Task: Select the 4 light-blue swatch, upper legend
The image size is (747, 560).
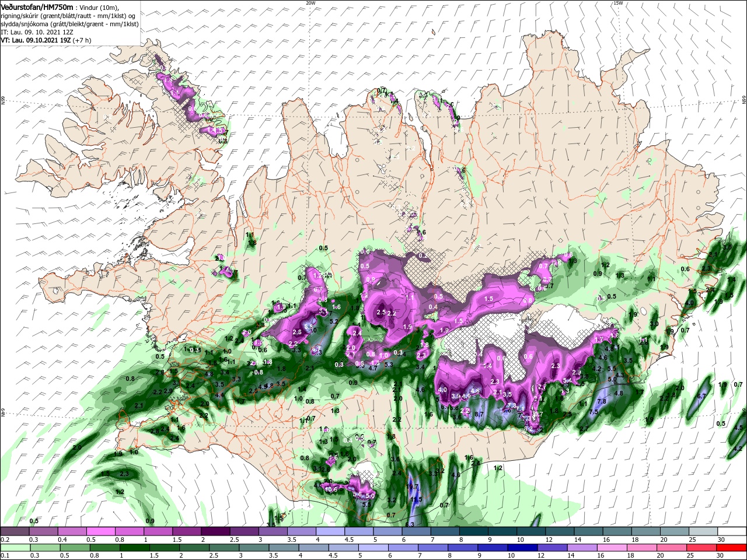Action: 330,531
